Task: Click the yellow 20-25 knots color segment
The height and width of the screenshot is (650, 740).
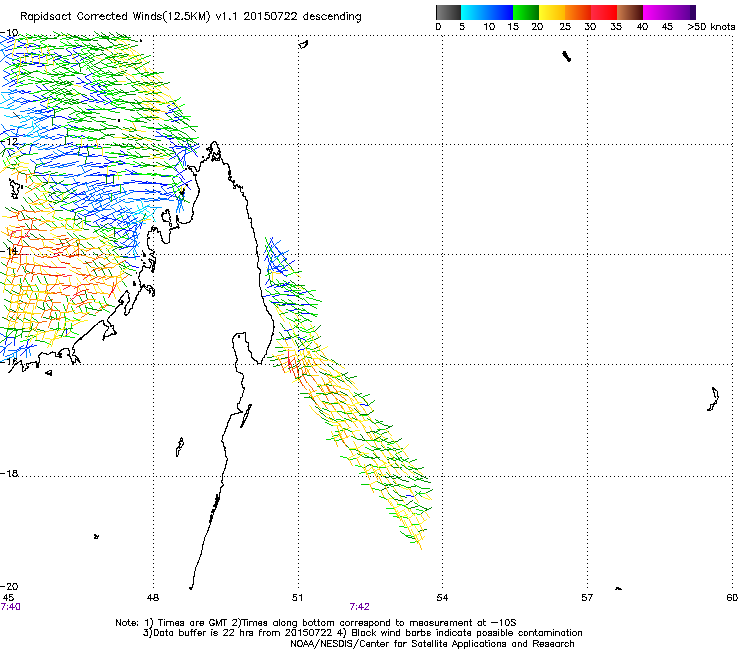Action: click(552, 12)
